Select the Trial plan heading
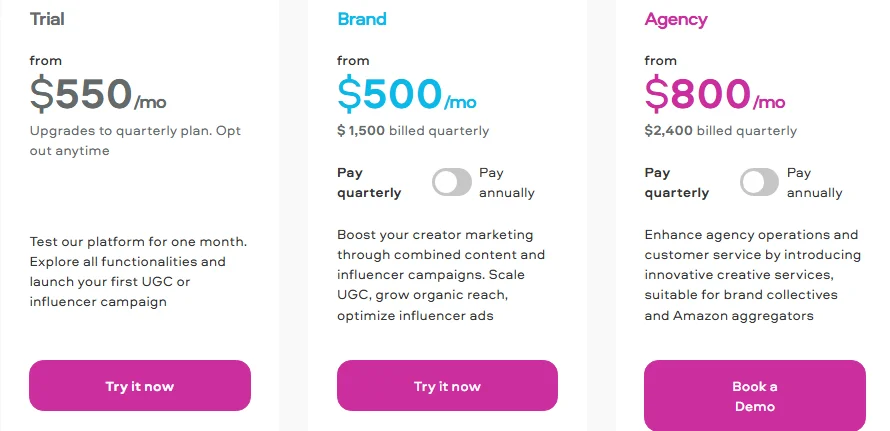 (x=47, y=19)
